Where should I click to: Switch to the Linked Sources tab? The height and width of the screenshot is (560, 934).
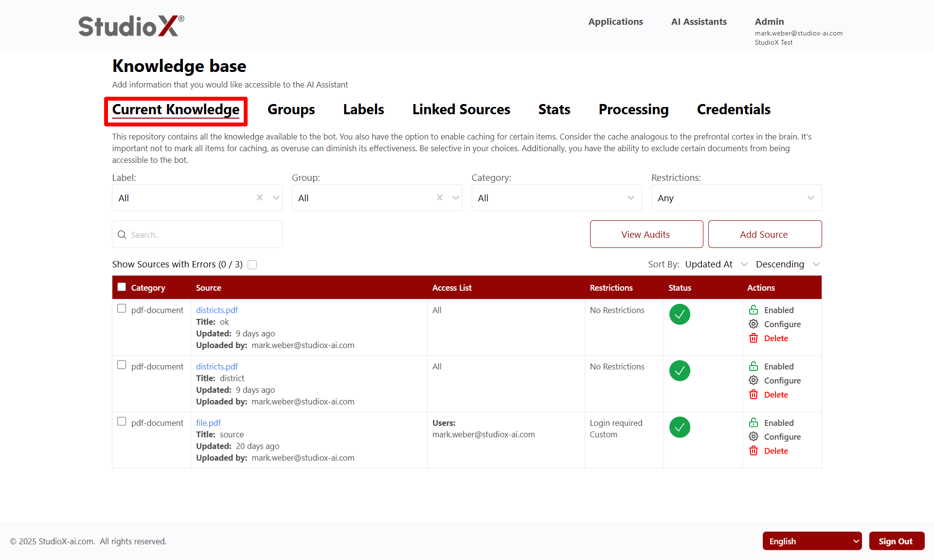(461, 109)
